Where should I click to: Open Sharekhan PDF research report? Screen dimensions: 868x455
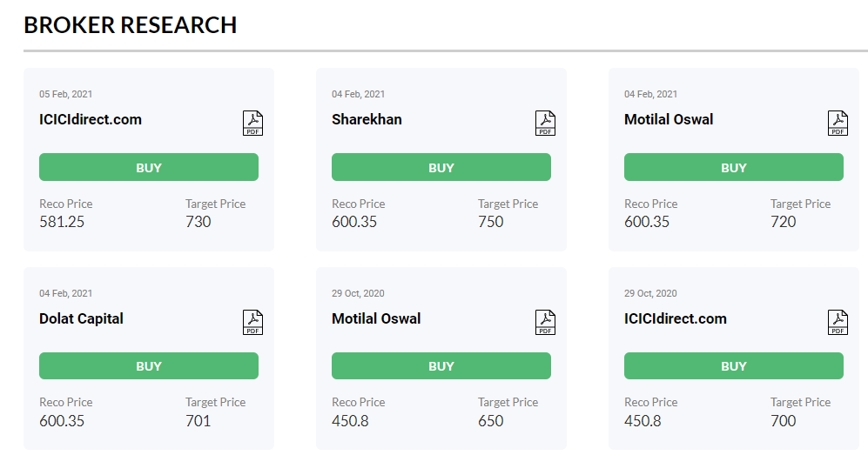(x=545, y=123)
